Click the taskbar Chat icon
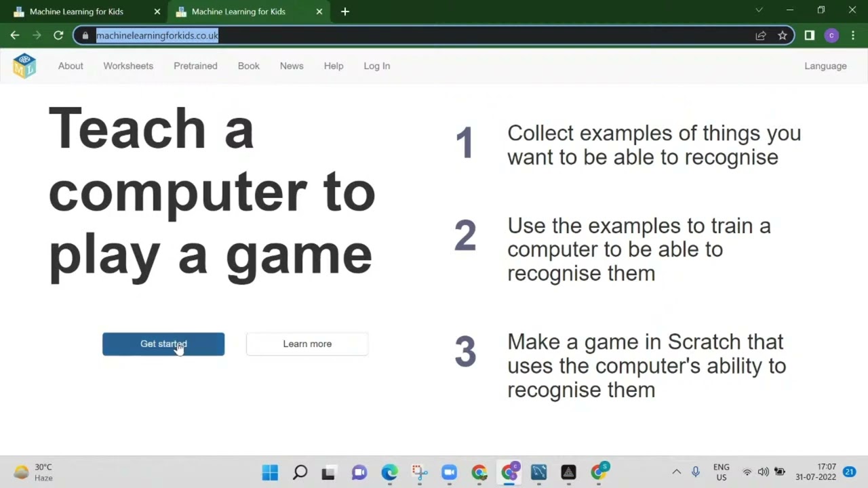 (359, 472)
